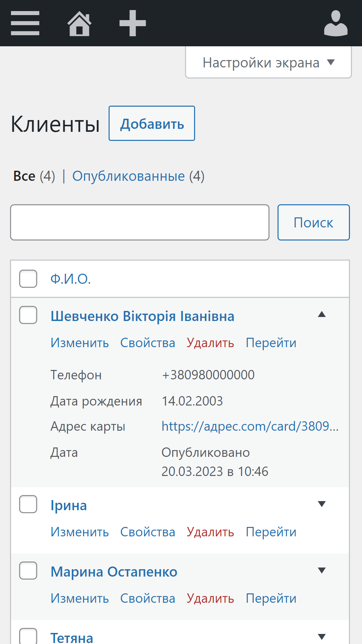The image size is (362, 644).
Task: Expand details for the Ірина row
Action: 322,504
